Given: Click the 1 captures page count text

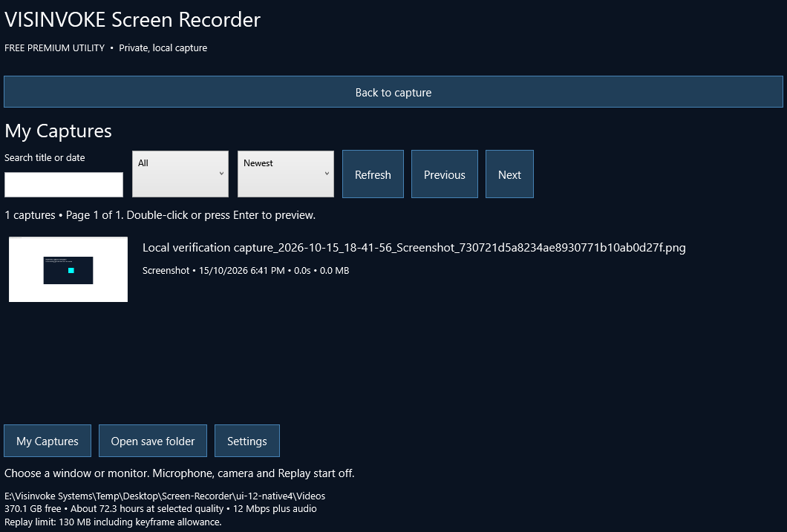Looking at the screenshot, I should (x=160, y=215).
